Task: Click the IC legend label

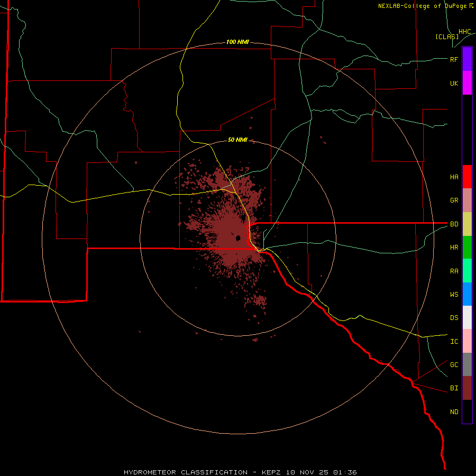Action: [454, 342]
